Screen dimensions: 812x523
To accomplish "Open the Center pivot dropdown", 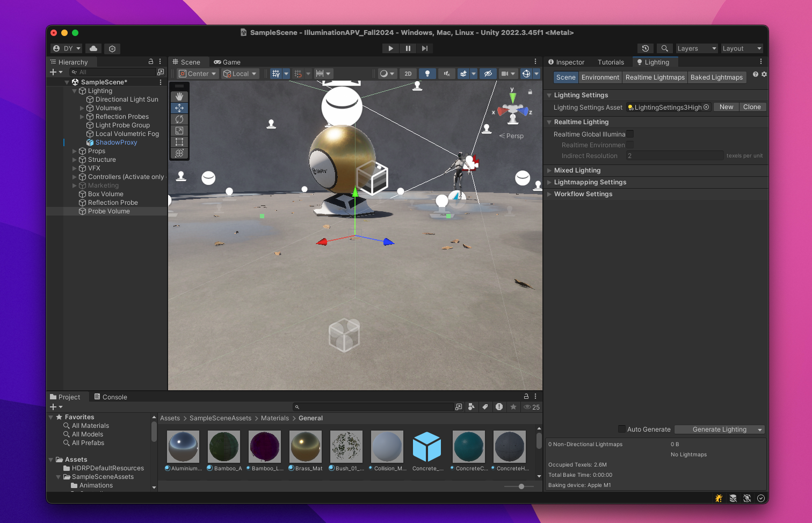I will (198, 74).
